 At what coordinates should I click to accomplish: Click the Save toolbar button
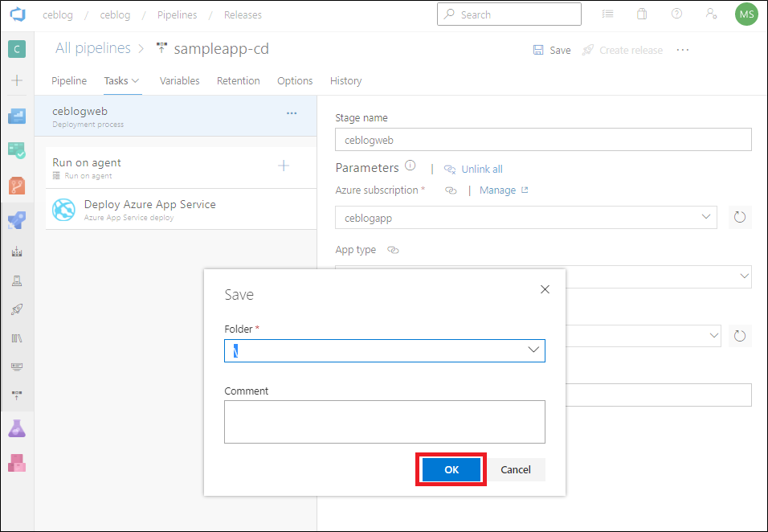[552, 50]
